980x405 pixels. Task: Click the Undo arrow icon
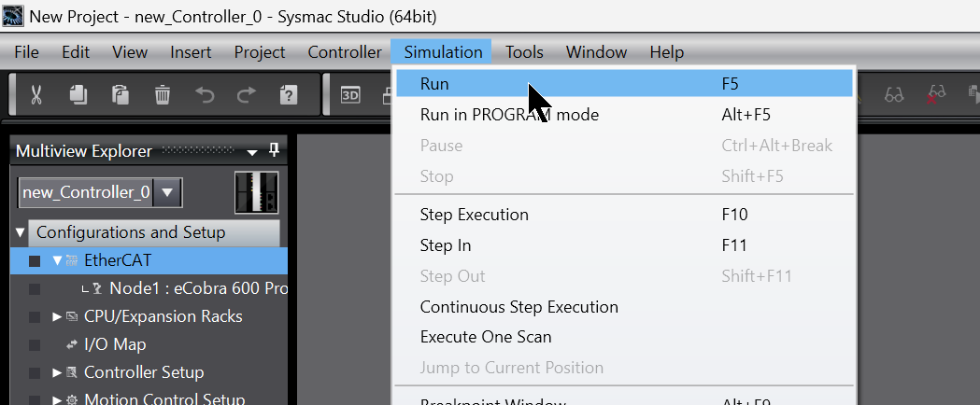[205, 95]
